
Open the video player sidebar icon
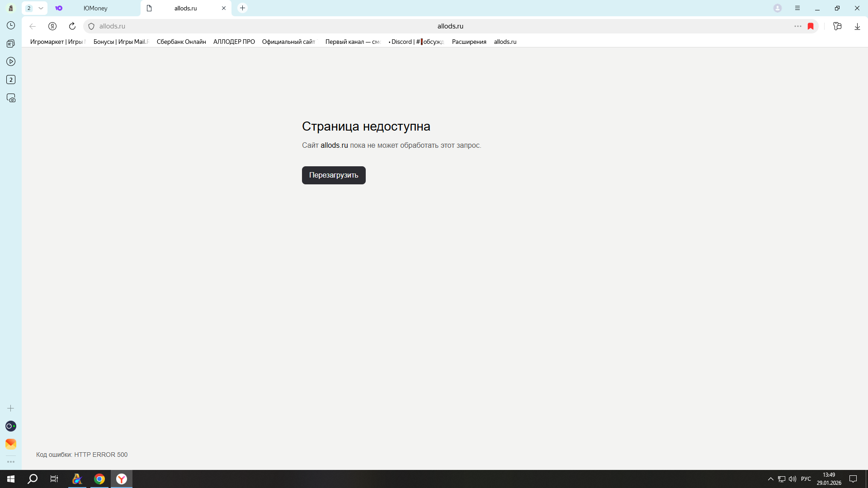point(11,61)
